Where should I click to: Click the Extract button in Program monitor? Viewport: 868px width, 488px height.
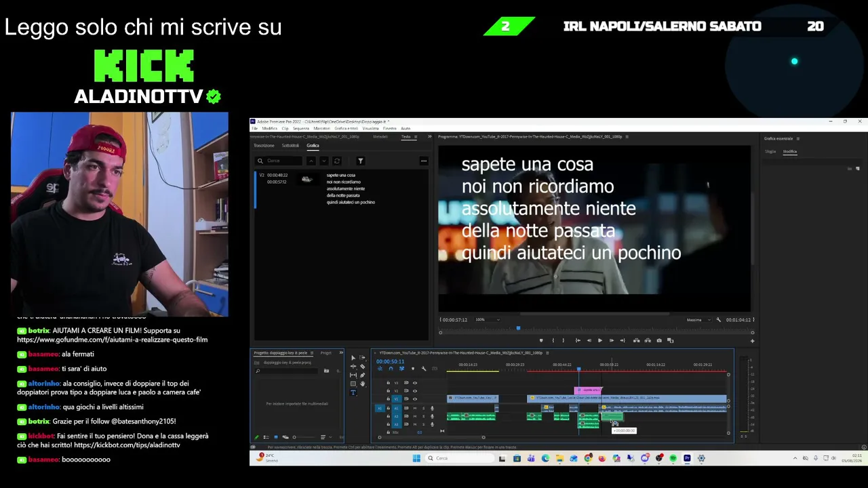coord(648,340)
